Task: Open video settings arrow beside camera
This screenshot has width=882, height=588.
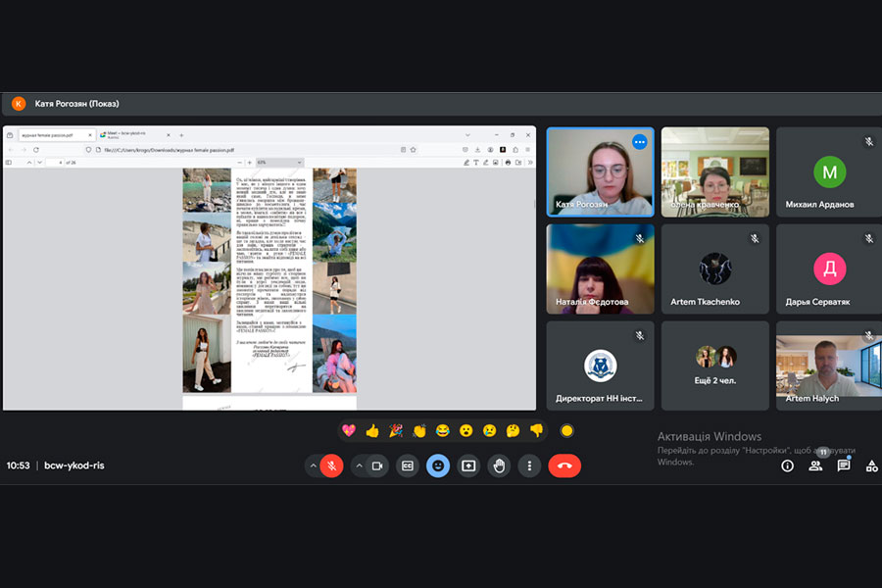Action: [359, 465]
